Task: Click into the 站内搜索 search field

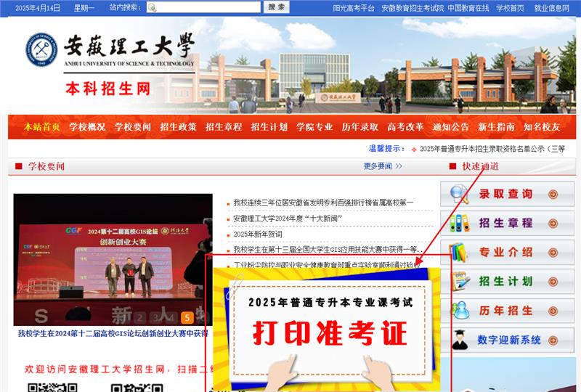Action: (204, 7)
